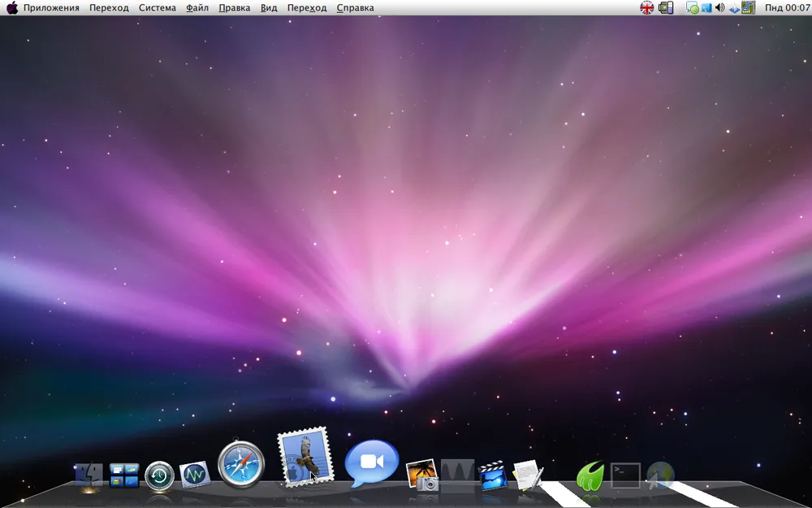The height and width of the screenshot is (508, 812).
Task: Switch keyboard layout via British flag
Action: click(646, 7)
